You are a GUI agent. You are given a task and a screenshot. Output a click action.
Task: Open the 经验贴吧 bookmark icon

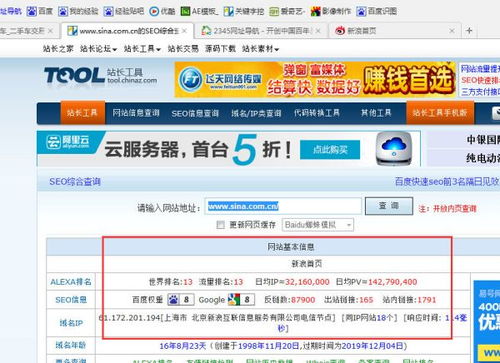tap(108, 11)
